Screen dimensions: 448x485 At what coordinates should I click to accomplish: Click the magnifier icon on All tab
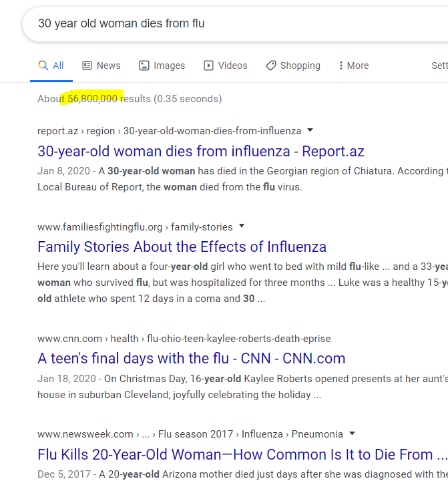43,65
